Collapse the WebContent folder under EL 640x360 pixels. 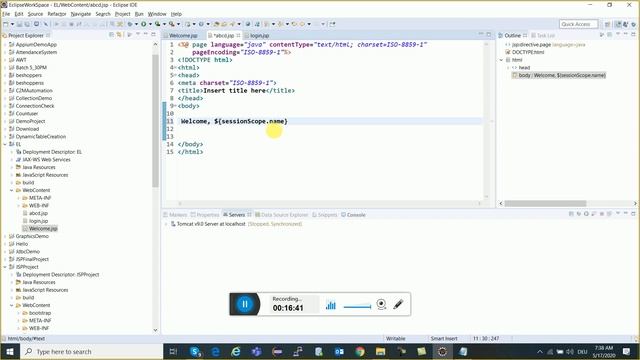click(12, 190)
